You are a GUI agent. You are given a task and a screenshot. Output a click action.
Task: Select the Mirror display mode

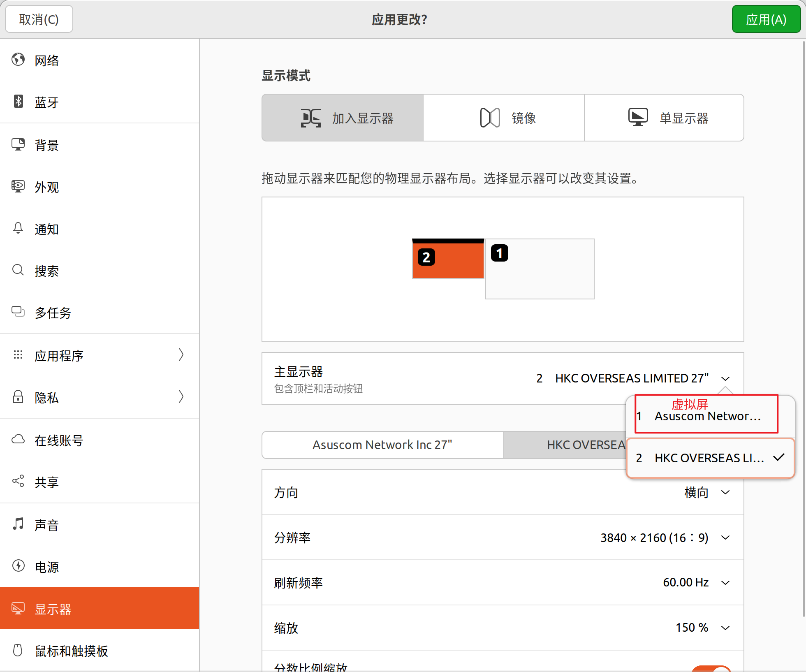[x=503, y=118]
